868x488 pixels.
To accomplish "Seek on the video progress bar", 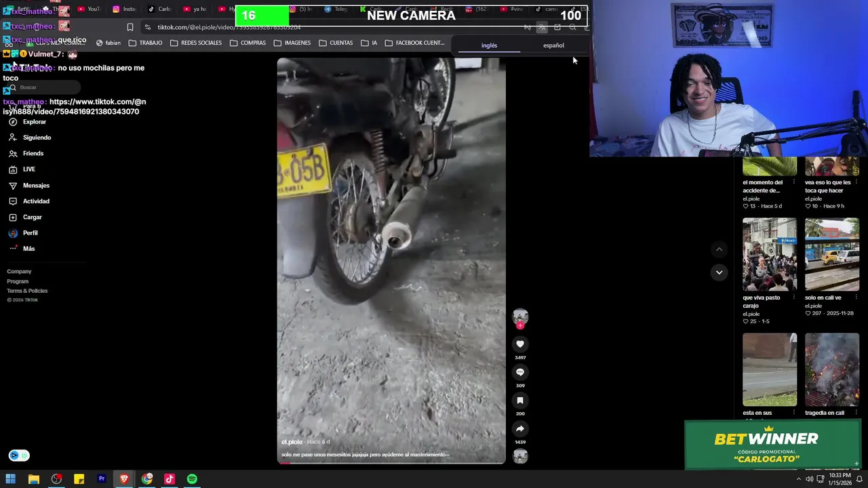I will pyautogui.click(x=391, y=463).
